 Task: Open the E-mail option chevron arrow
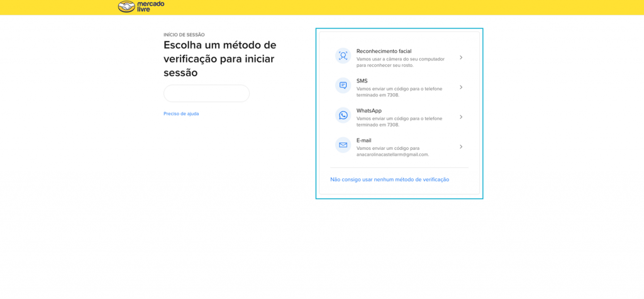(461, 147)
